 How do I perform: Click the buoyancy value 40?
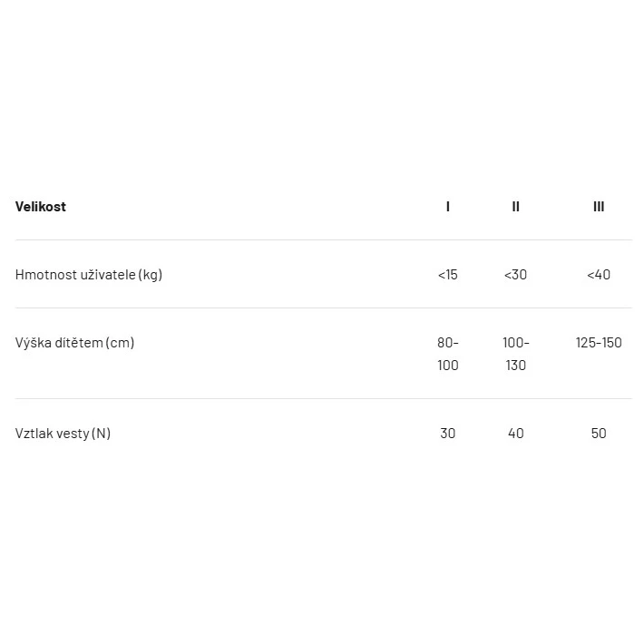tap(516, 434)
